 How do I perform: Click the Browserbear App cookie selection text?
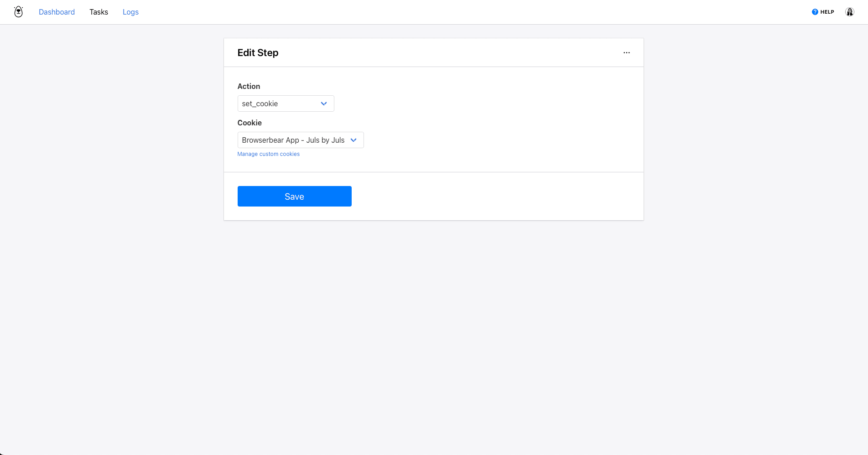click(293, 140)
